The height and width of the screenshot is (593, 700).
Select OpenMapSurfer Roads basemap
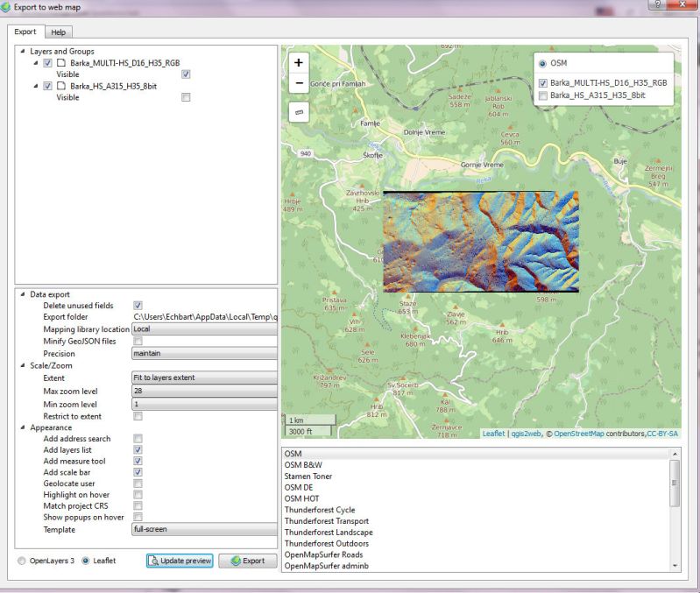pos(476,554)
